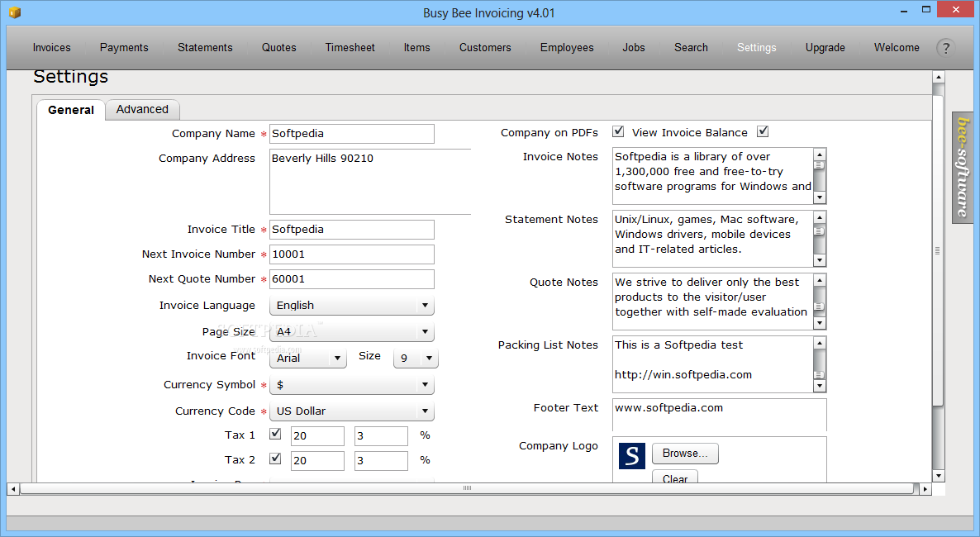Uncheck the Tax 1 checkbox
The height and width of the screenshot is (537, 980).
pyautogui.click(x=275, y=434)
